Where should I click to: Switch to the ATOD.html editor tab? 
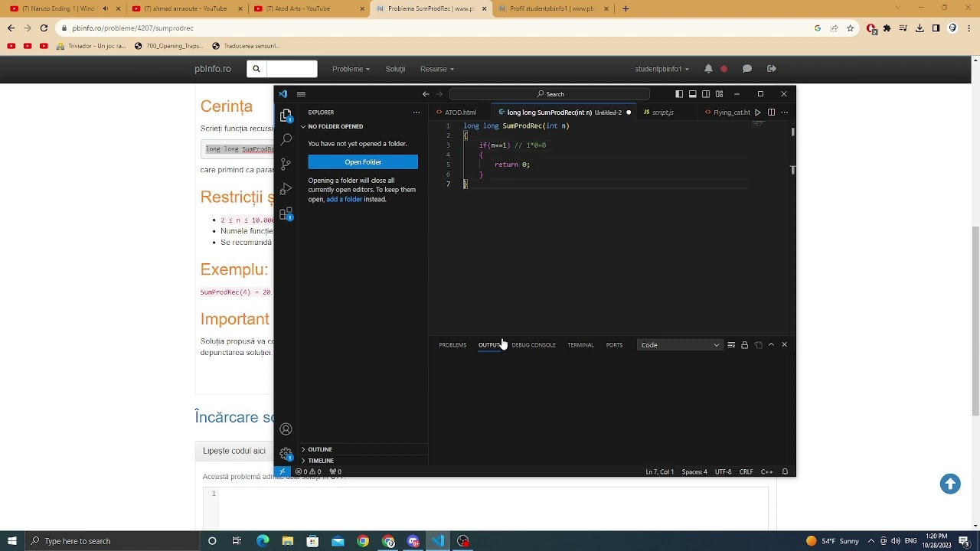pyautogui.click(x=461, y=112)
